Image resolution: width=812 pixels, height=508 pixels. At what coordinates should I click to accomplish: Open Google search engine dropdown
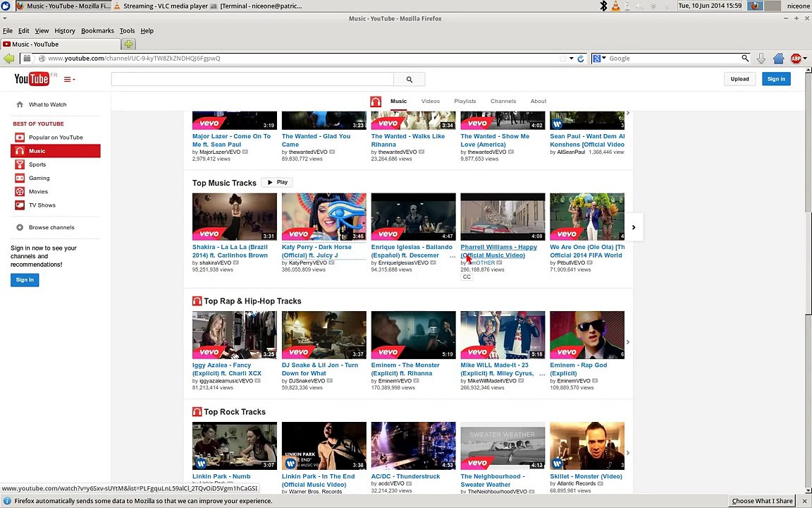(x=599, y=59)
